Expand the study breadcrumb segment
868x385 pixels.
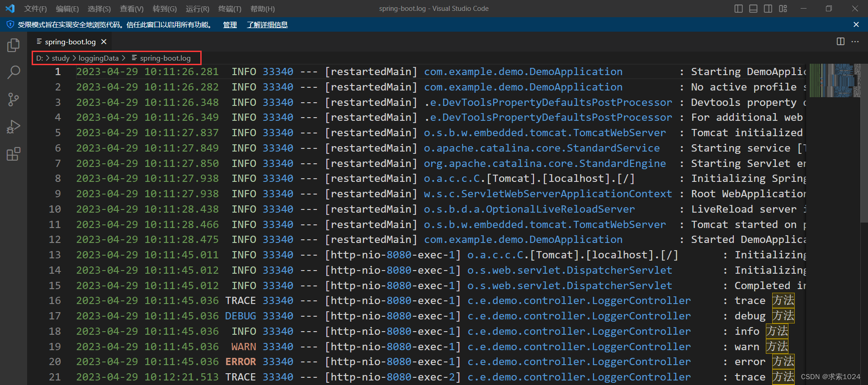pos(61,58)
